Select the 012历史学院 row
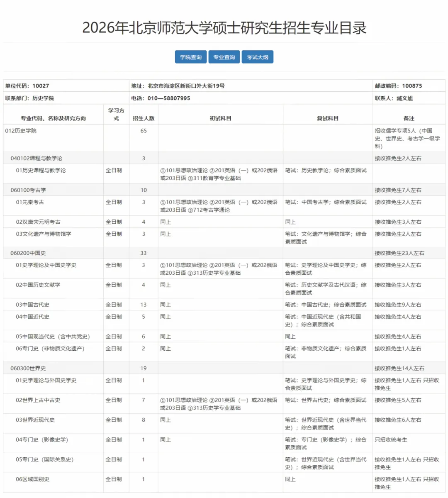 [x=224, y=138]
